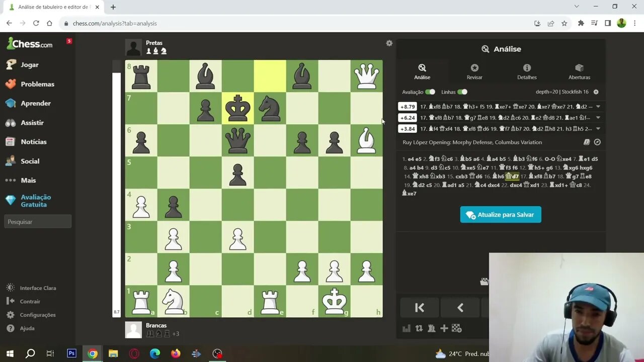
Task: Step back one move
Action: 460,308
